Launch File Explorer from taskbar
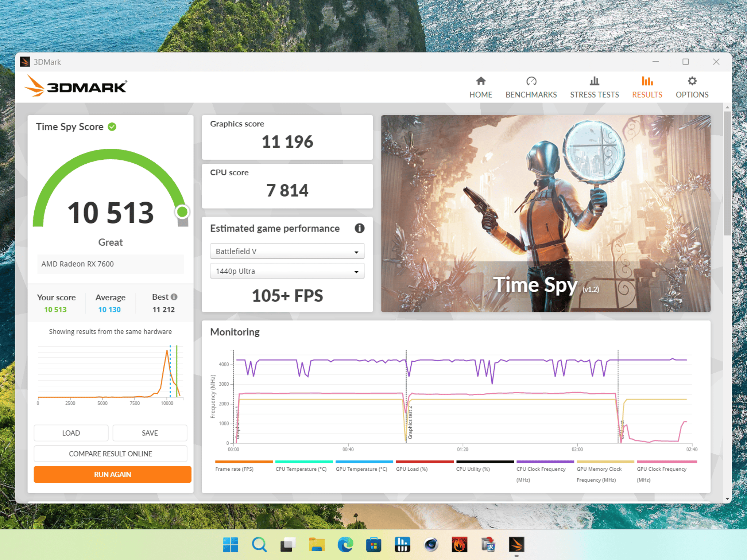Screen dimensions: 747x560 317,545
